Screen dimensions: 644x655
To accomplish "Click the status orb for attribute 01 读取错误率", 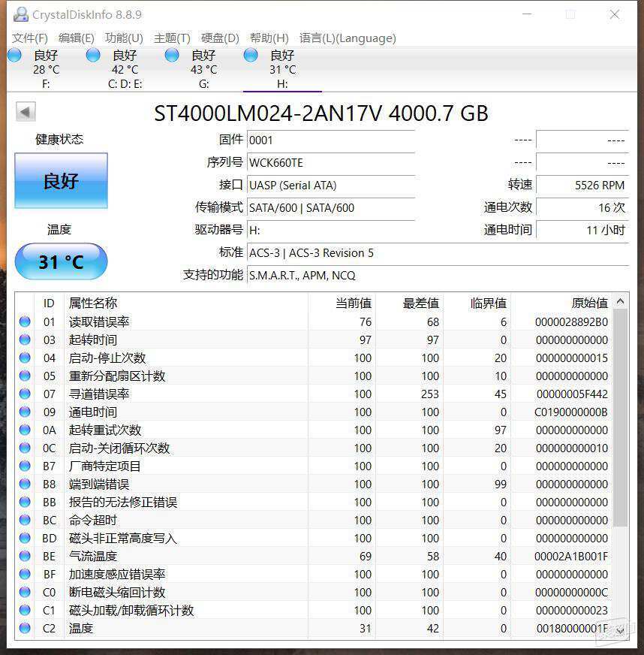I will [25, 321].
